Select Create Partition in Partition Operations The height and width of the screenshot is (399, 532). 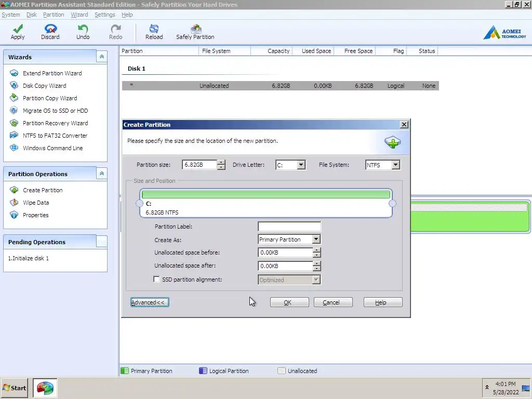[x=43, y=190]
